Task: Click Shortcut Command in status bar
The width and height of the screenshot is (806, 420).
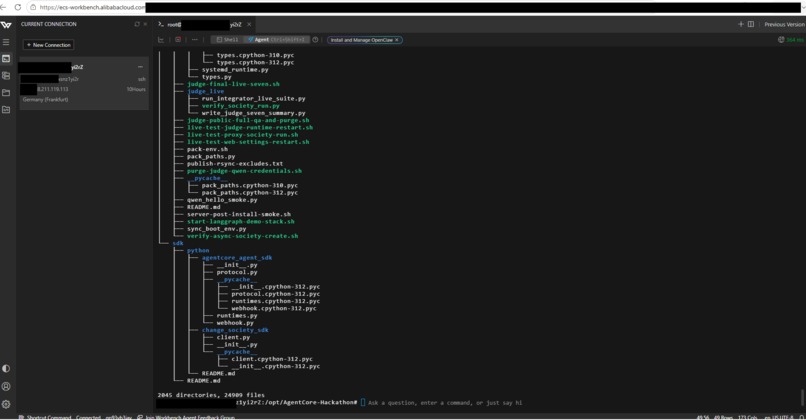Action: pos(49,417)
